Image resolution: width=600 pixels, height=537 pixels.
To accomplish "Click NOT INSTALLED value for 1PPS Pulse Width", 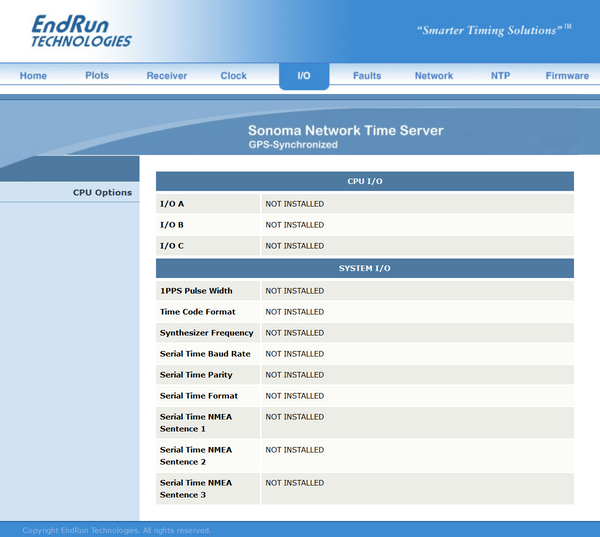I will click(x=295, y=291).
